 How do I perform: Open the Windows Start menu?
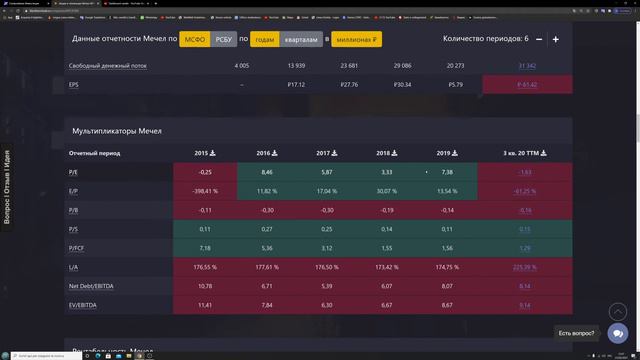tap(5, 356)
